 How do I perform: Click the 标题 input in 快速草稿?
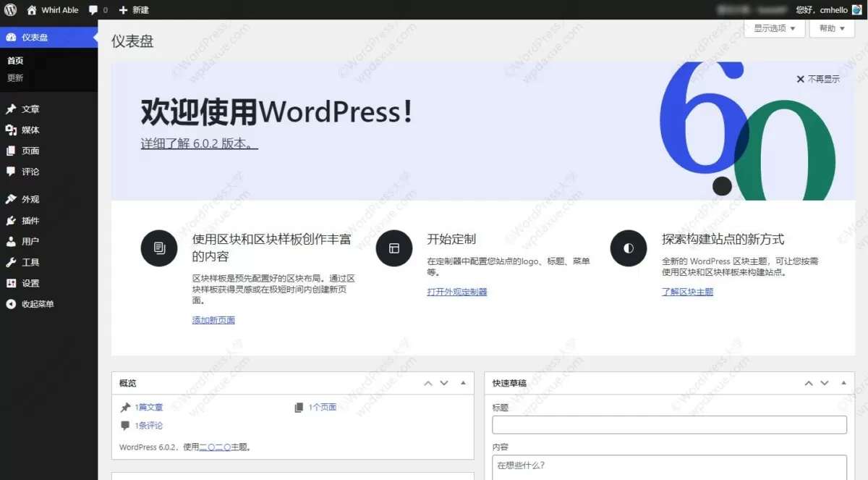tap(668, 424)
